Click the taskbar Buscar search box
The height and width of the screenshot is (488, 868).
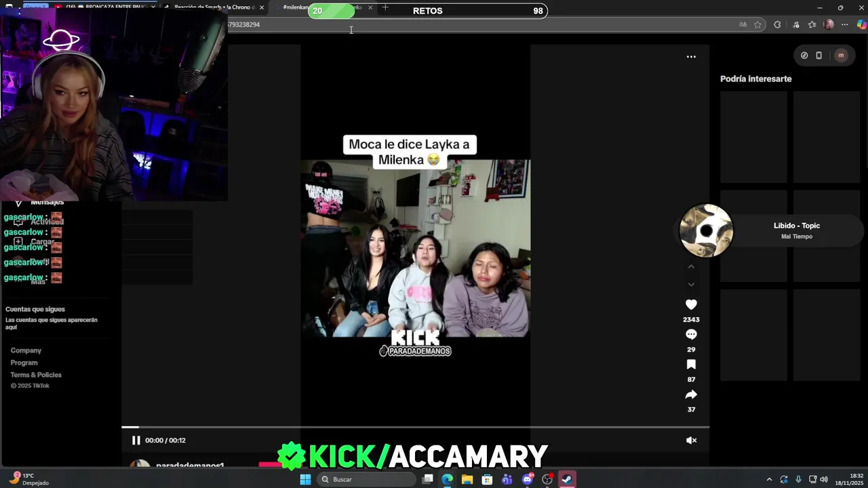[x=366, y=479]
